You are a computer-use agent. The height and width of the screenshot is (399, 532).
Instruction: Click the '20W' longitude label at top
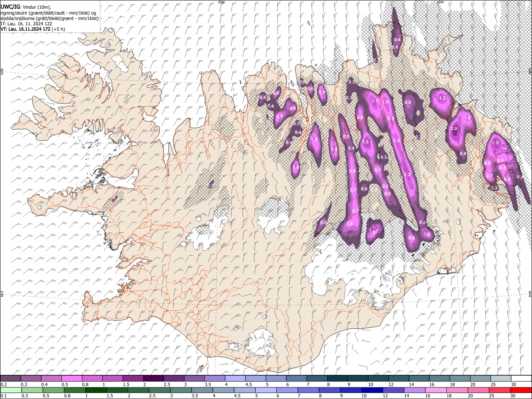[221, 2]
